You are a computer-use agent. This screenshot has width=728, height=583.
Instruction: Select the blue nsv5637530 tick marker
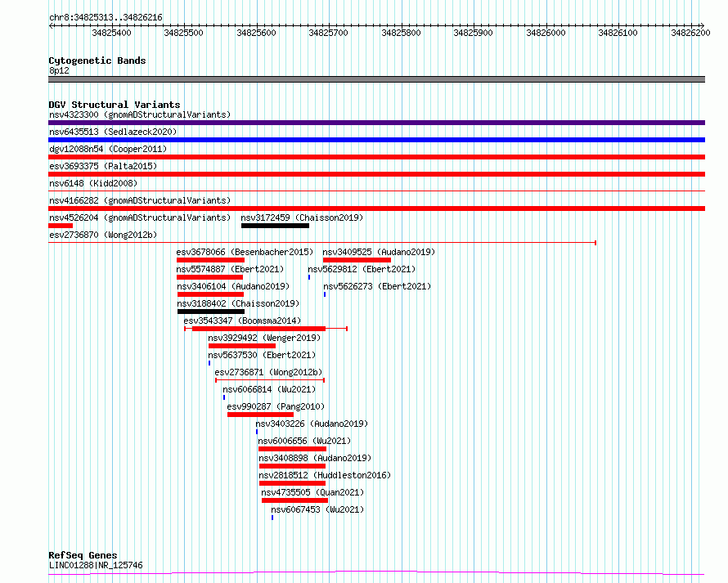(x=209, y=363)
